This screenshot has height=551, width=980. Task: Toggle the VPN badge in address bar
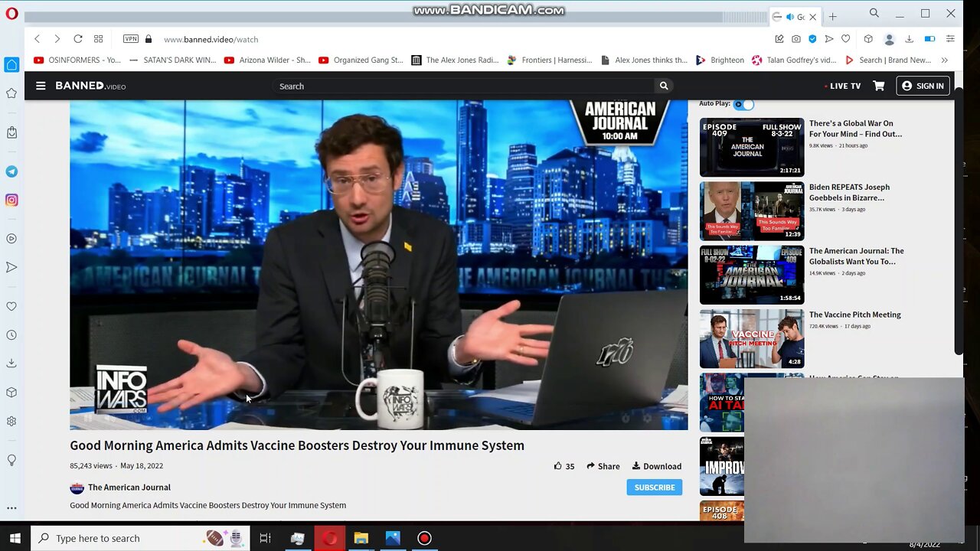tap(131, 39)
